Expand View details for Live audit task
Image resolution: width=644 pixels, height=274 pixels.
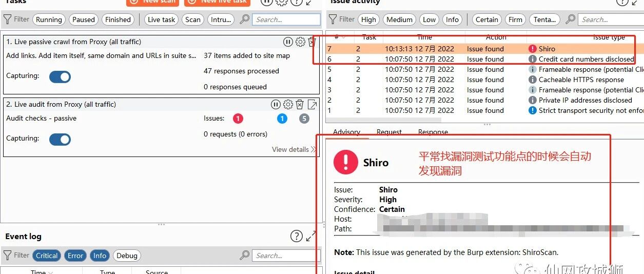[294, 149]
